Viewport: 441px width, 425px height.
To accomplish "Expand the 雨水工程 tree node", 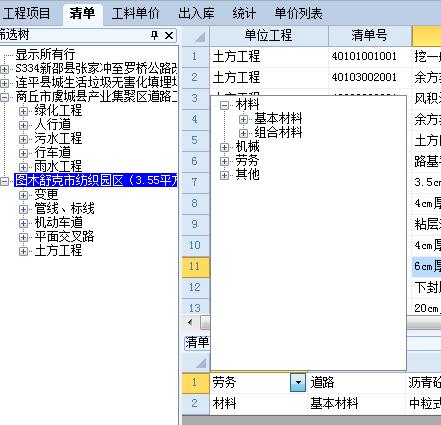I will pos(23,167).
